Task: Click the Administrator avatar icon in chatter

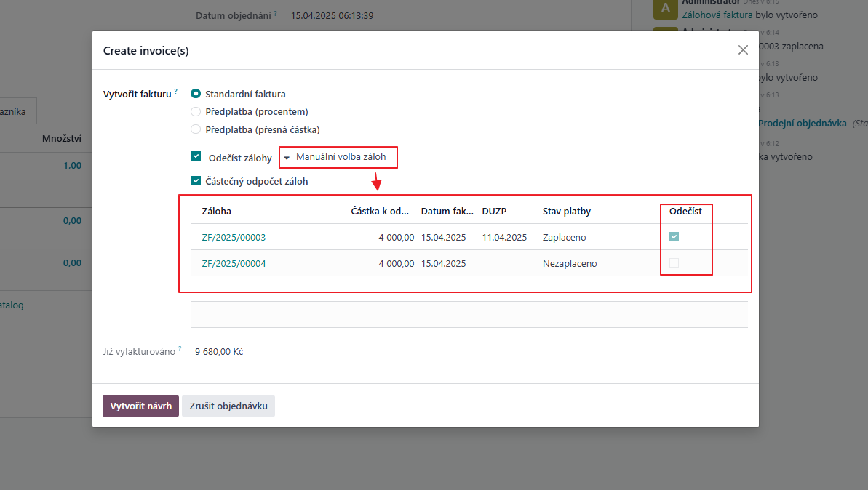Action: click(665, 9)
